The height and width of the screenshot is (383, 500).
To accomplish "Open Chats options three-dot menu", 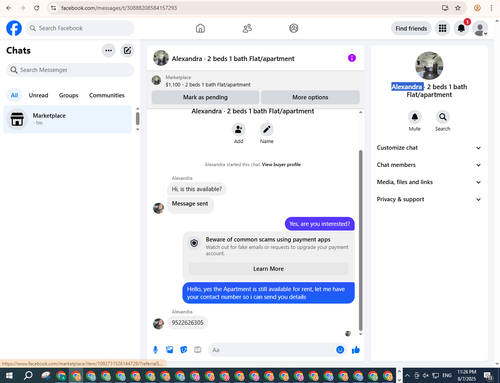I will (x=108, y=51).
